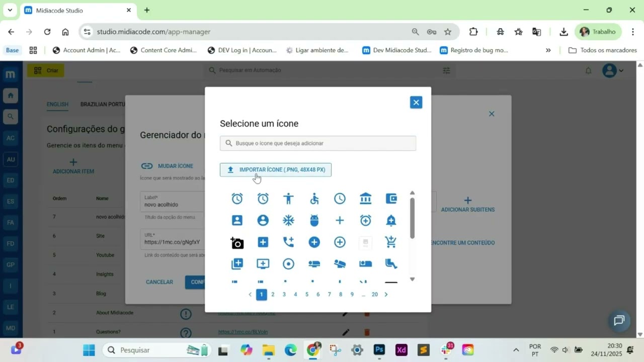The image size is (644, 362).
Task: Click Mudar Ícone in Gerenciador dialog
Action: pos(167,166)
